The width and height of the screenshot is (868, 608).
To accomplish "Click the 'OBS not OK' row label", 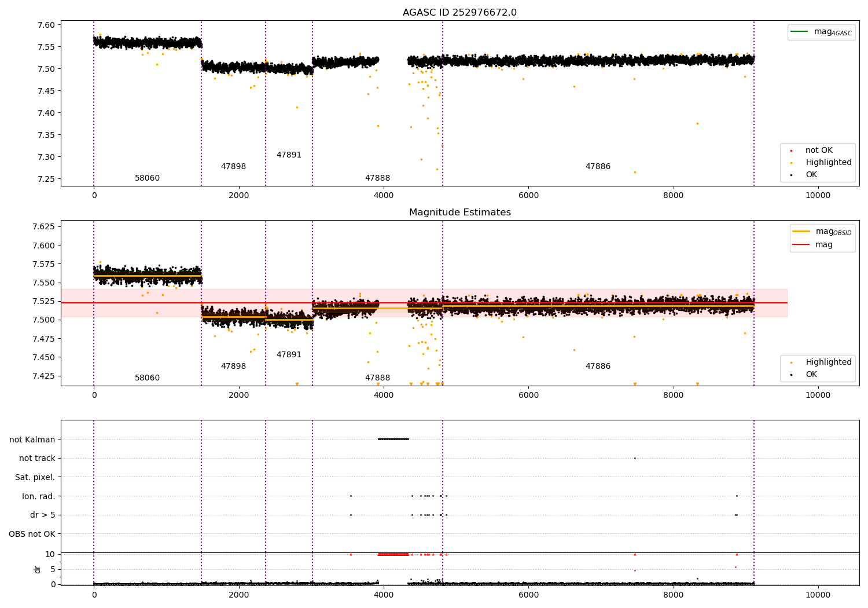I will point(32,534).
